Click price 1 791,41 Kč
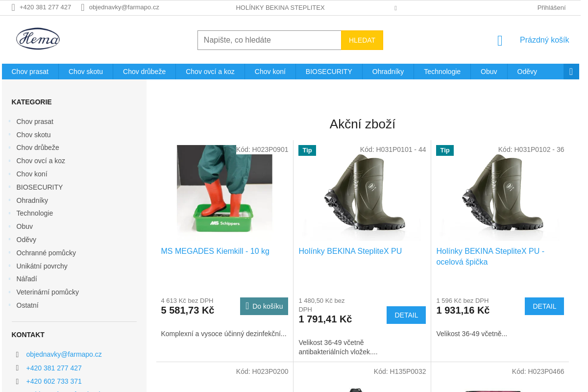Image resolution: width=588 pixels, height=392 pixels. (325, 319)
